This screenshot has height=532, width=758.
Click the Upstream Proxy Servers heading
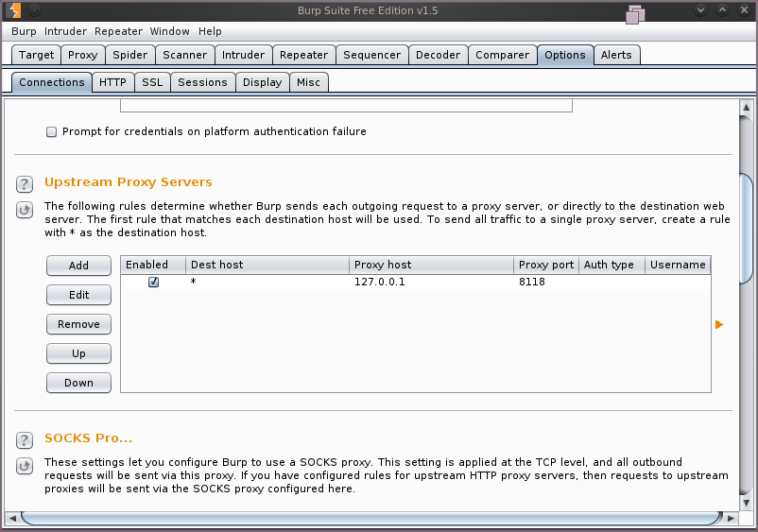click(x=129, y=182)
